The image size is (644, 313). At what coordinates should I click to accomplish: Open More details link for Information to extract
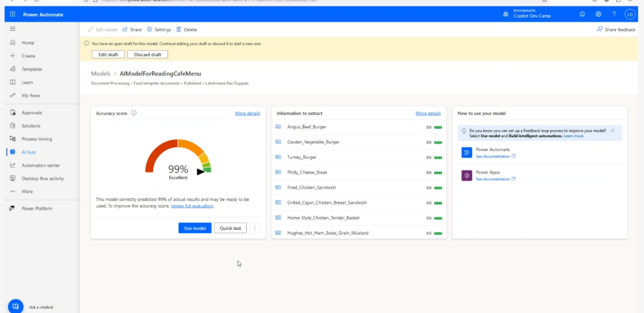[x=428, y=113]
